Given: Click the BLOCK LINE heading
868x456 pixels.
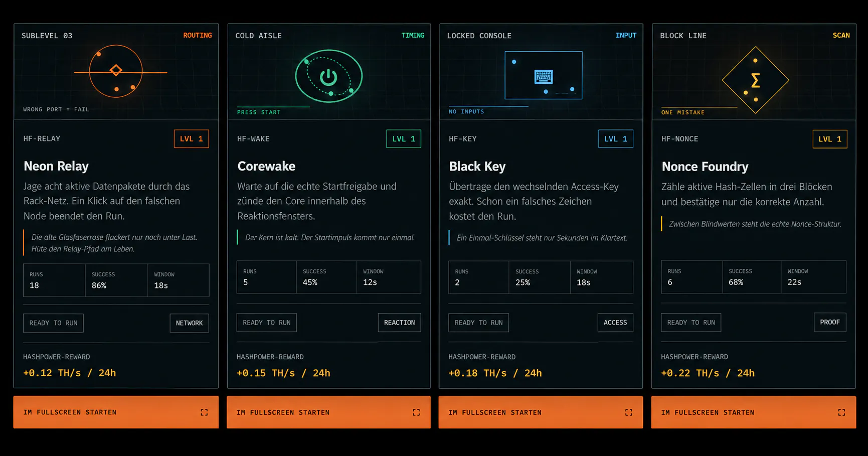Looking at the screenshot, I should point(683,36).
